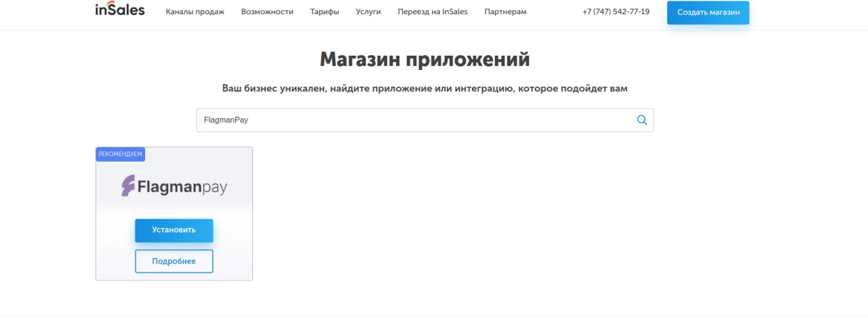Open details via the Подробнее button
Image resolution: width=868 pixels, height=328 pixels.
(174, 261)
